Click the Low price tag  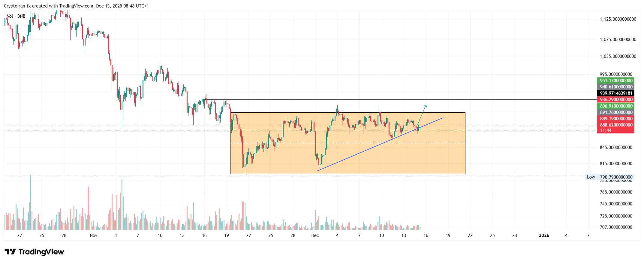coord(591,177)
